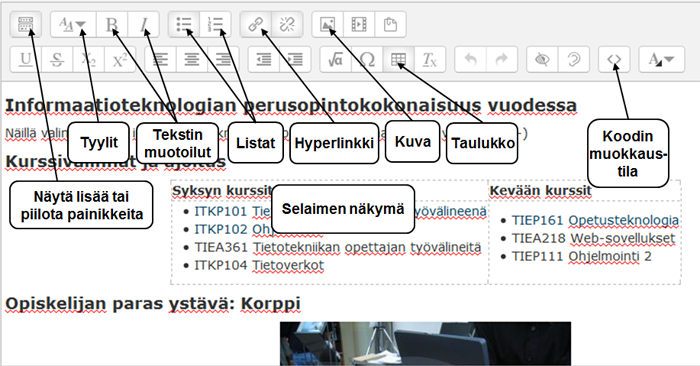Click the TIEP161 Opetusteknologia link
This screenshot has width=700, height=366.
[x=595, y=220]
